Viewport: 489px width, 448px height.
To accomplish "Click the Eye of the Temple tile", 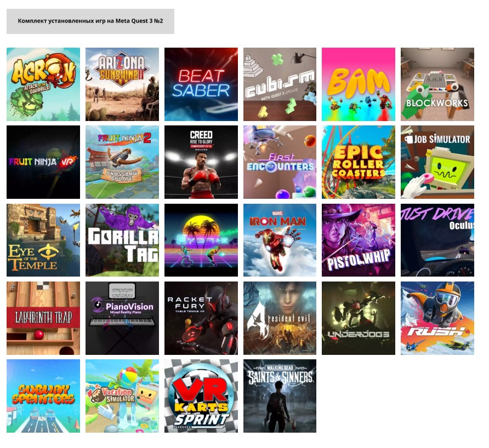I will click(x=43, y=240).
